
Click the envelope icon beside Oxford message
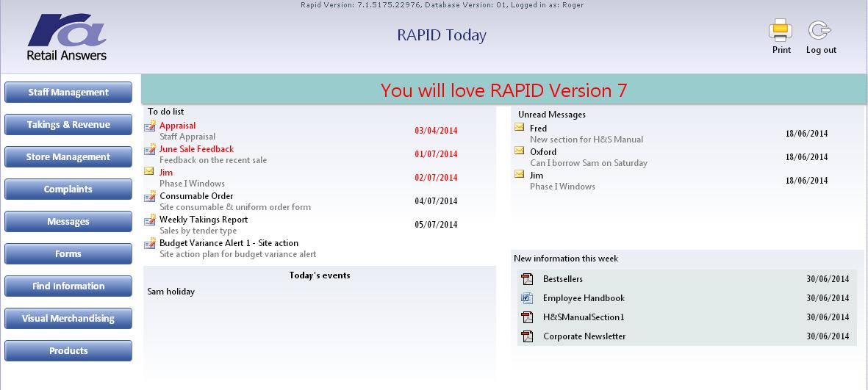[519, 151]
